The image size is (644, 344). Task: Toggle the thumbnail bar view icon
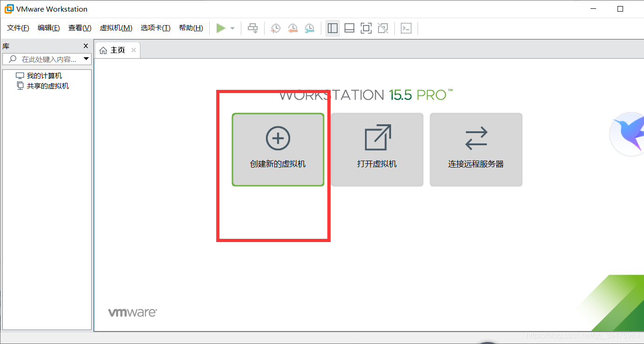(349, 28)
